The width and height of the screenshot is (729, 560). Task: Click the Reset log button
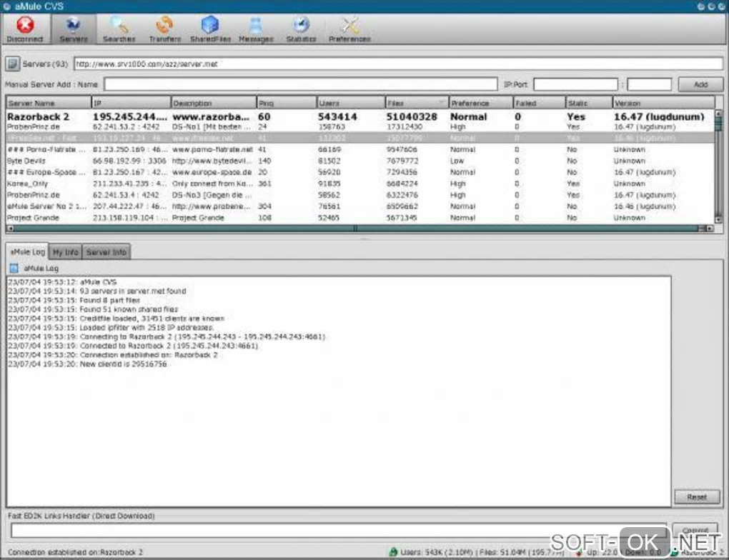click(696, 497)
